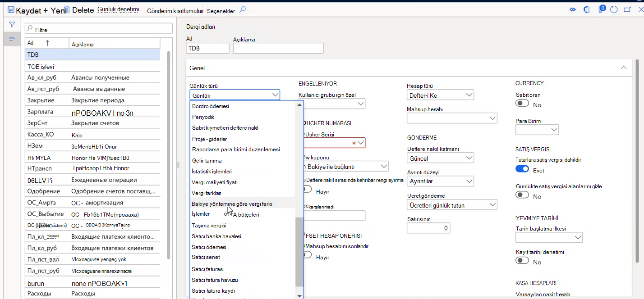Click the dropdown list scrollbar thumb

coord(299,252)
